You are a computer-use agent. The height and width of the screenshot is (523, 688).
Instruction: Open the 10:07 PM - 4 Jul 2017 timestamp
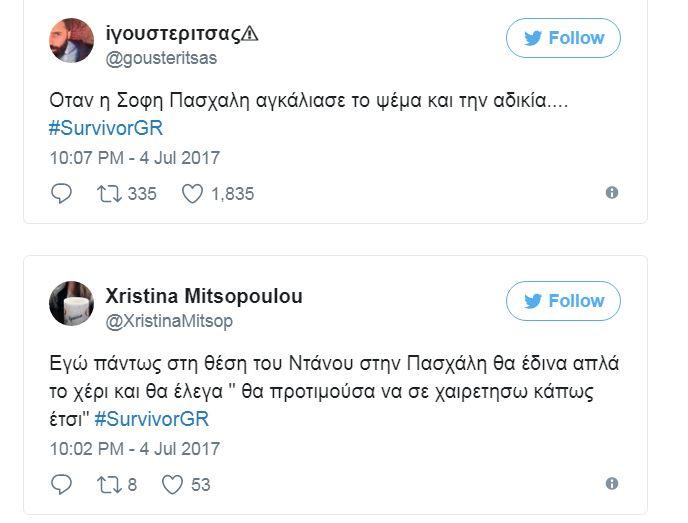[x=134, y=158]
